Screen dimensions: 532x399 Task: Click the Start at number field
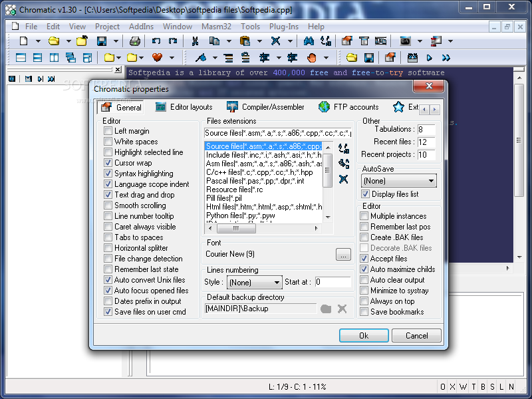[333, 282]
